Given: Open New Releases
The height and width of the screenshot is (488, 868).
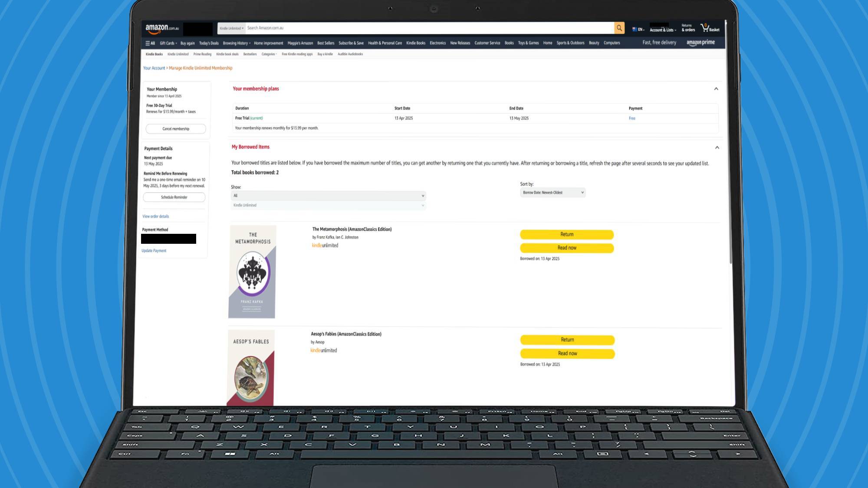Looking at the screenshot, I should [460, 43].
